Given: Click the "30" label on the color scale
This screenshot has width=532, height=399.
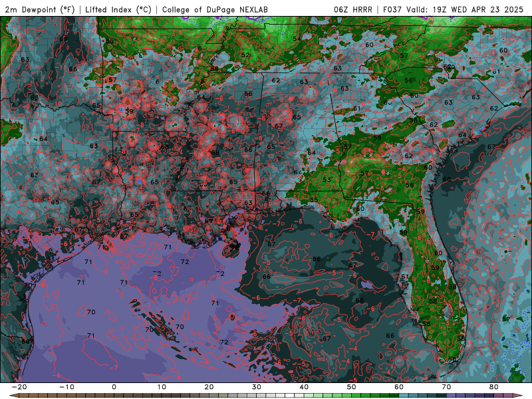Looking at the screenshot, I should tap(257, 387).
